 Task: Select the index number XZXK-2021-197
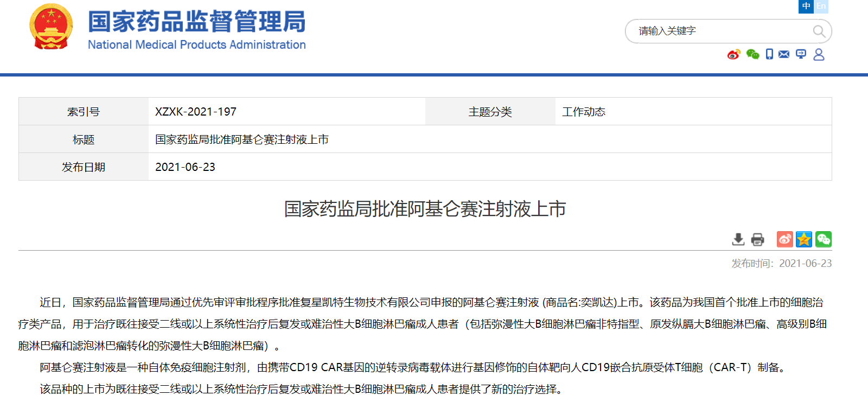(x=196, y=112)
